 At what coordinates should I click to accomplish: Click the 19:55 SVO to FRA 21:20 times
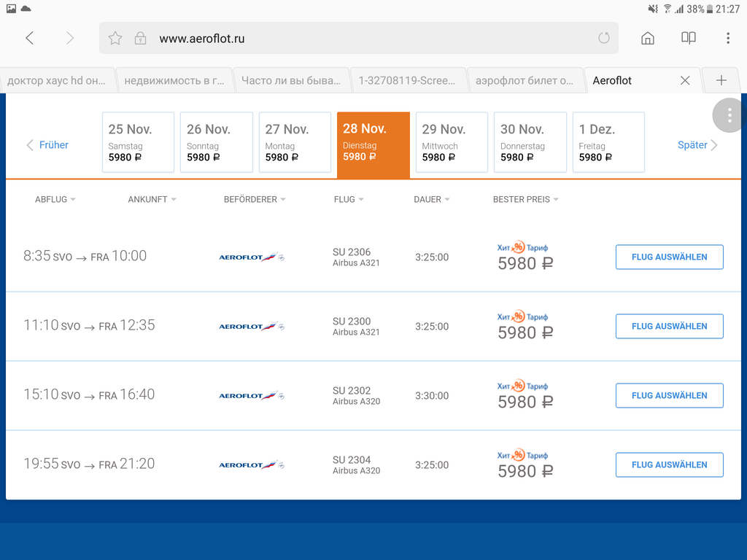click(x=89, y=464)
